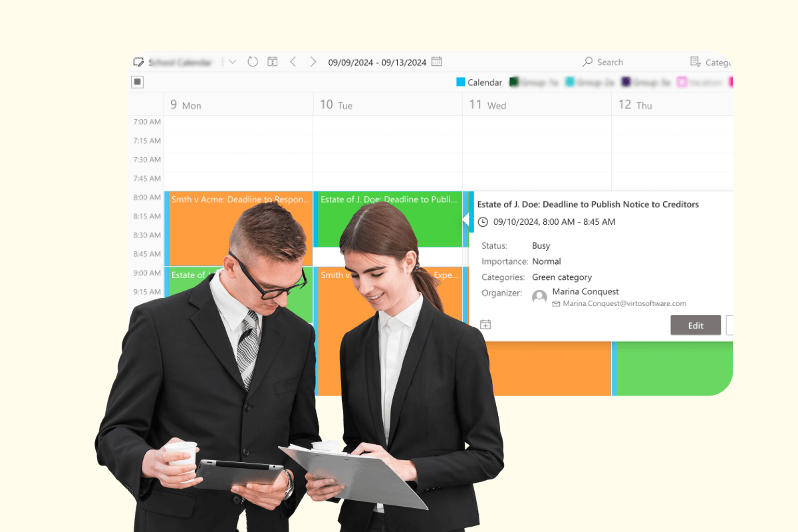This screenshot has width=798, height=532.
Task: Select the teal Group 2a color swatch
Action: (x=570, y=81)
